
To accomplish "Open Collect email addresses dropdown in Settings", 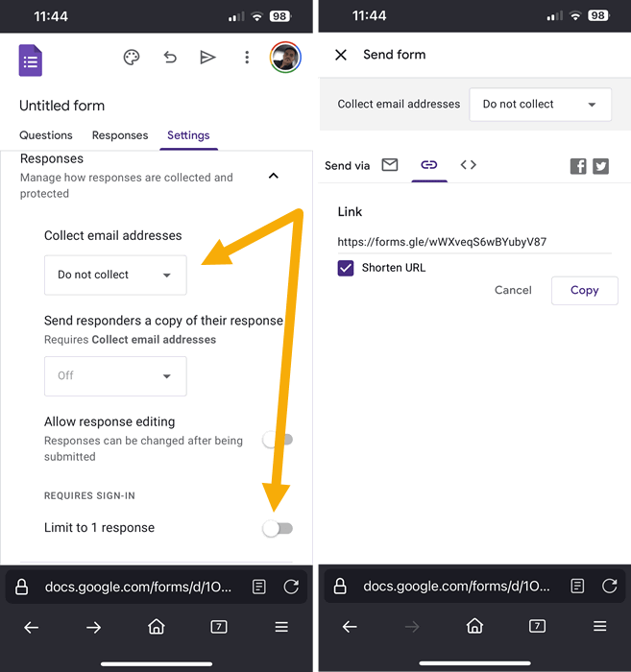I will 115,276.
